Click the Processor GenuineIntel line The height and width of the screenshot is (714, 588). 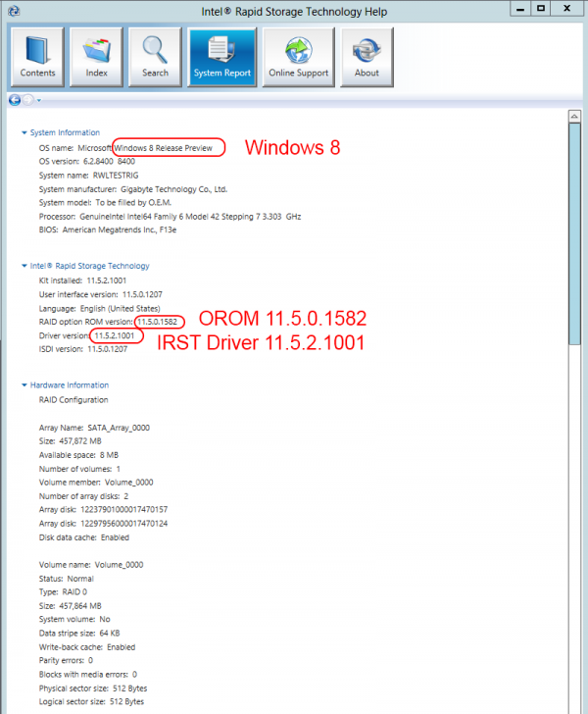point(170,217)
